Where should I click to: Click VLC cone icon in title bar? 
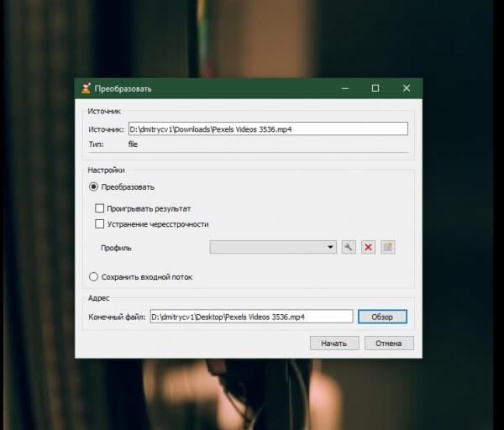click(86, 88)
